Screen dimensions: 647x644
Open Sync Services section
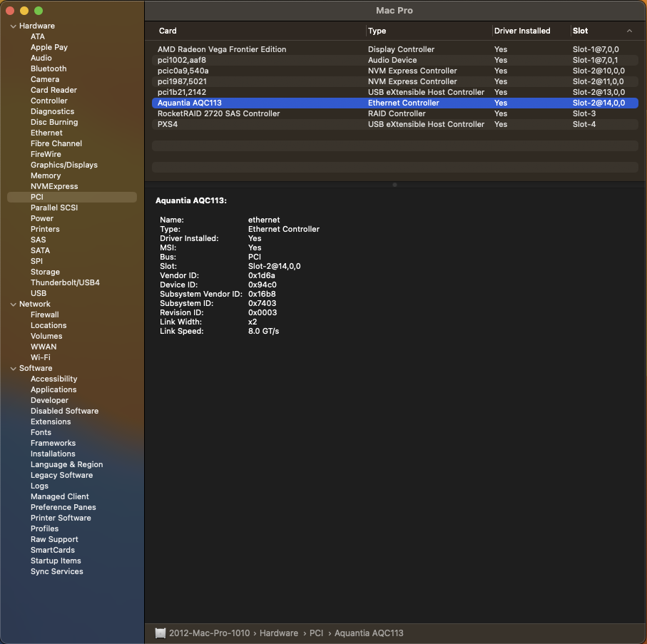[57, 571]
